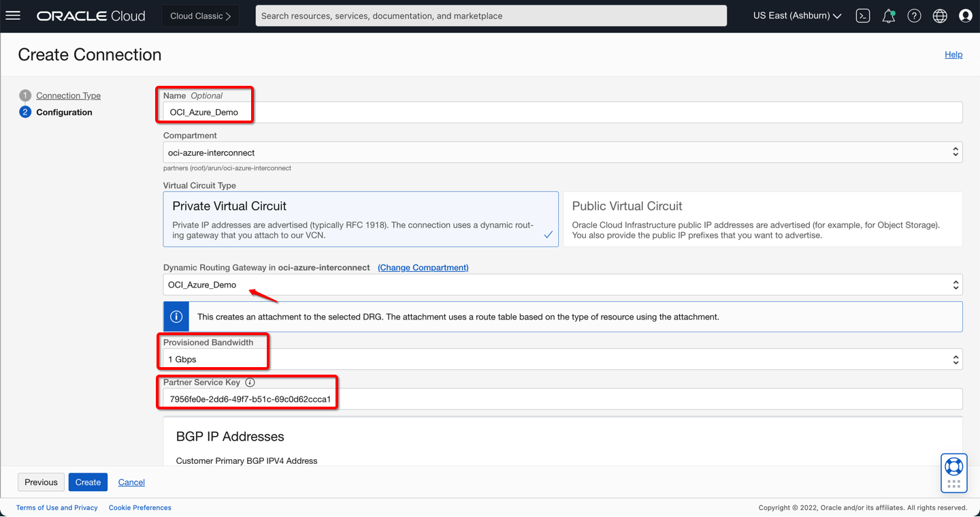
Task: Click the Partner Service Key info icon
Action: click(x=250, y=382)
